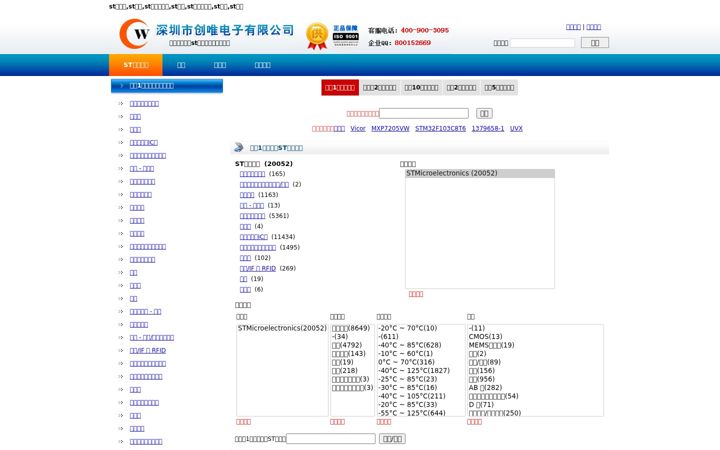
Task: Select the red active tab numbered 1
Action: click(x=340, y=87)
